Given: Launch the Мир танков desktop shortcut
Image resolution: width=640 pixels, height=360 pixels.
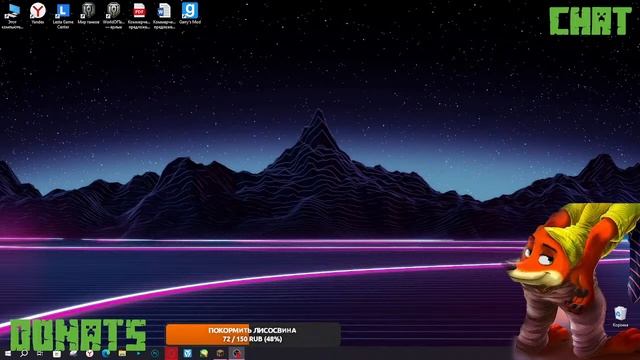Looking at the screenshot, I should coord(88,13).
